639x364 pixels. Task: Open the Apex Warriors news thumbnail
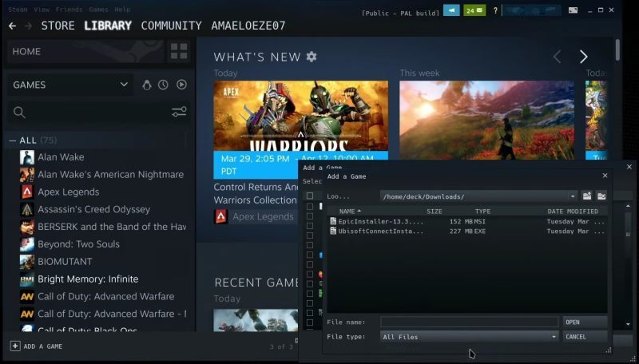[x=301, y=116]
